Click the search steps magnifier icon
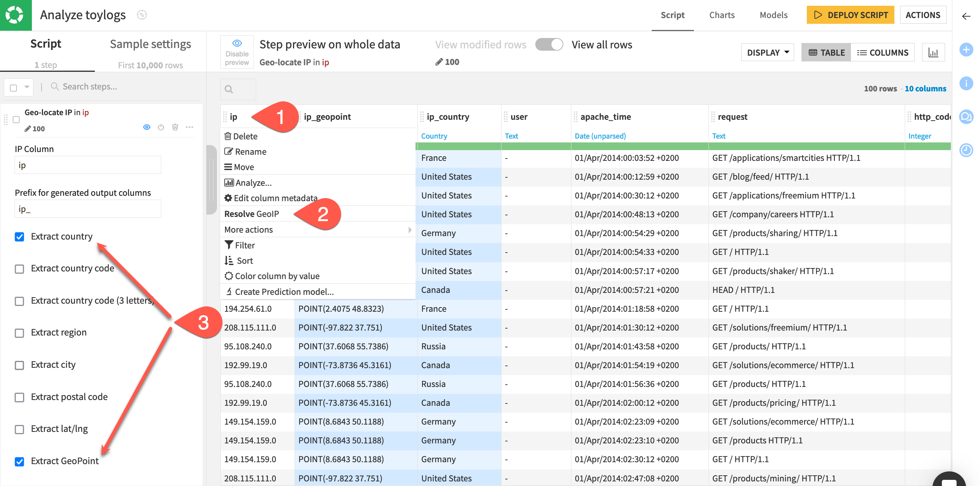 point(53,87)
